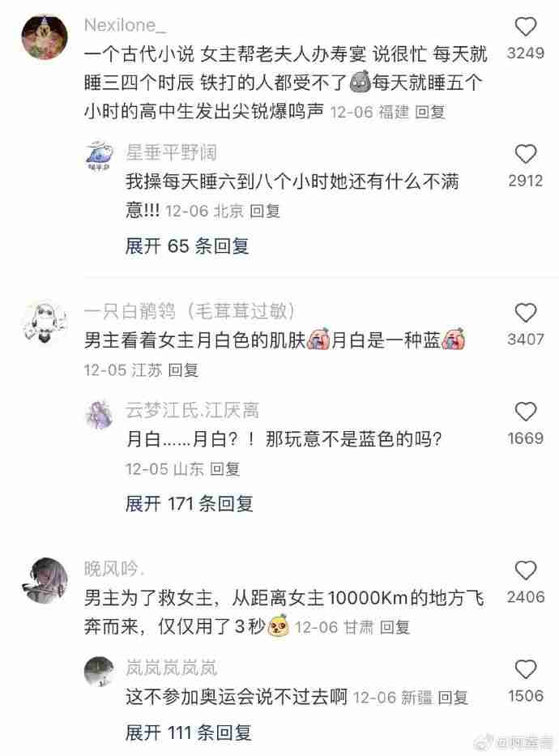Image resolution: width=559 pixels, height=756 pixels.
Task: Expand the 111 replies thread
Action: (189, 733)
